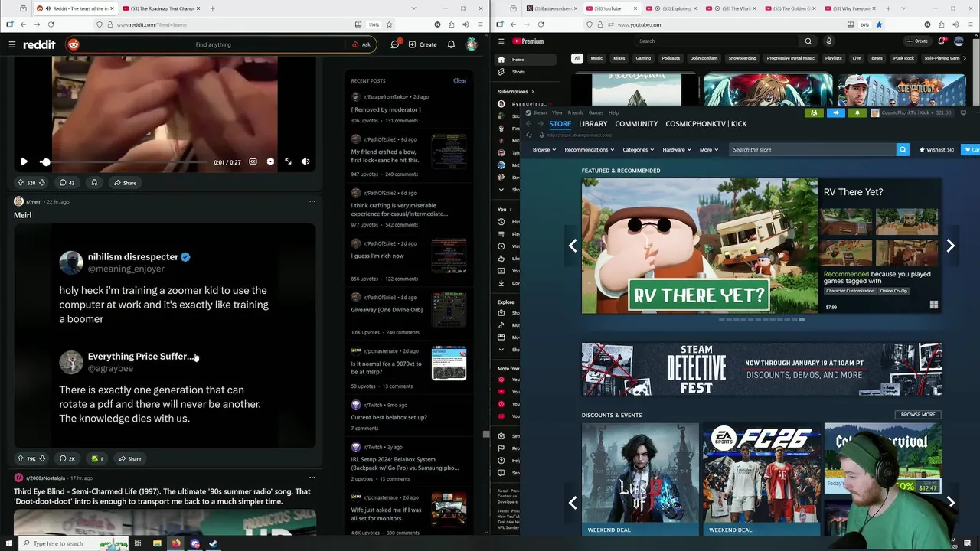Click BROWSE MORE in Discounts & Events

tap(917, 415)
